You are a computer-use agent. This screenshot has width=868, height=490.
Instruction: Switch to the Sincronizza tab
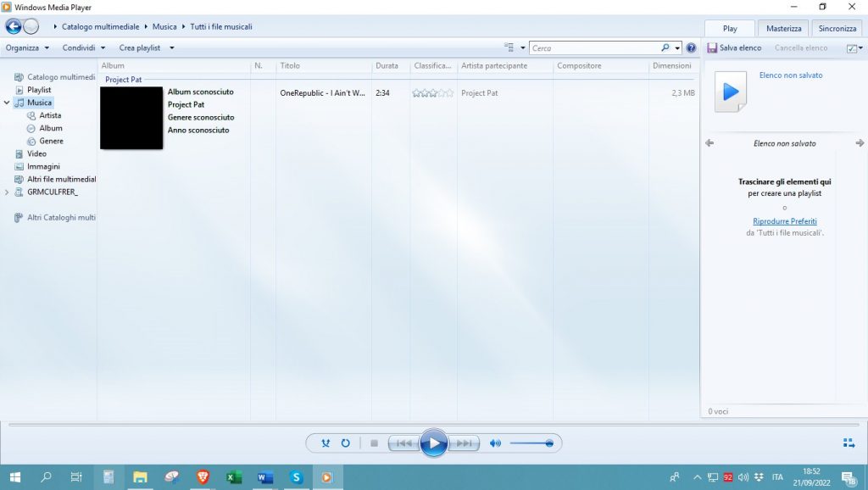837,28
